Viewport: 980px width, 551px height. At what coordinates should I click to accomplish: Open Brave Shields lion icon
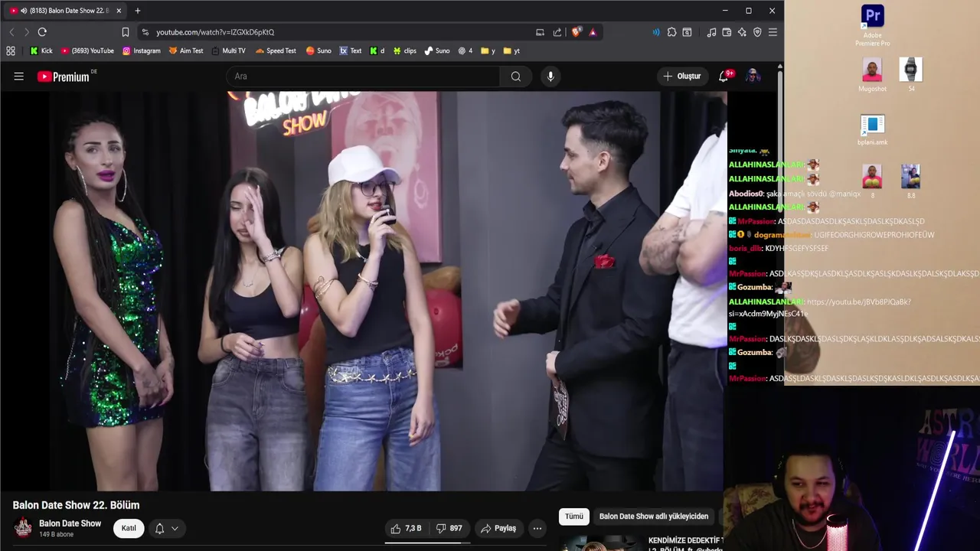coord(577,32)
